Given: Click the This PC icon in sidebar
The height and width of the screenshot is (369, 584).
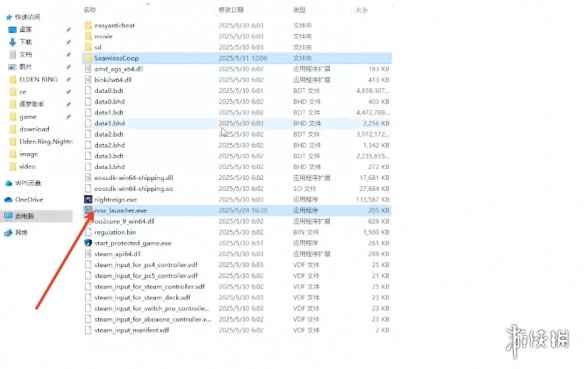Looking at the screenshot, I should coord(9,216).
